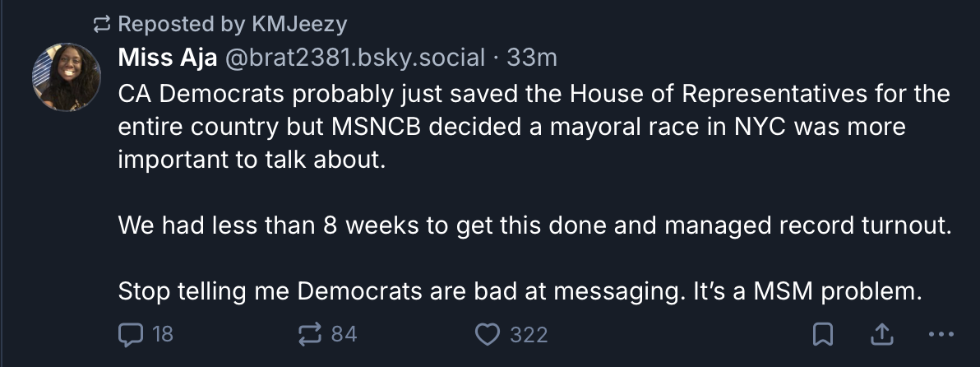Click the repost count 84

click(344, 335)
